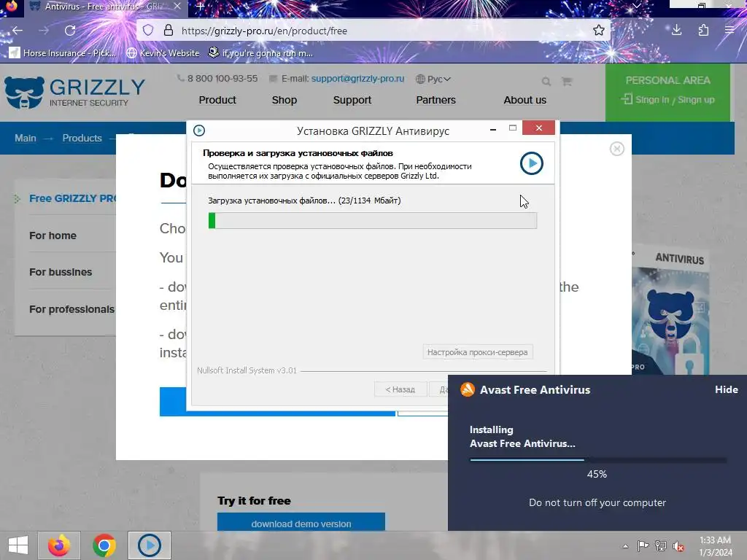
Task: Open Firefox from the taskbar
Action: pos(59,545)
